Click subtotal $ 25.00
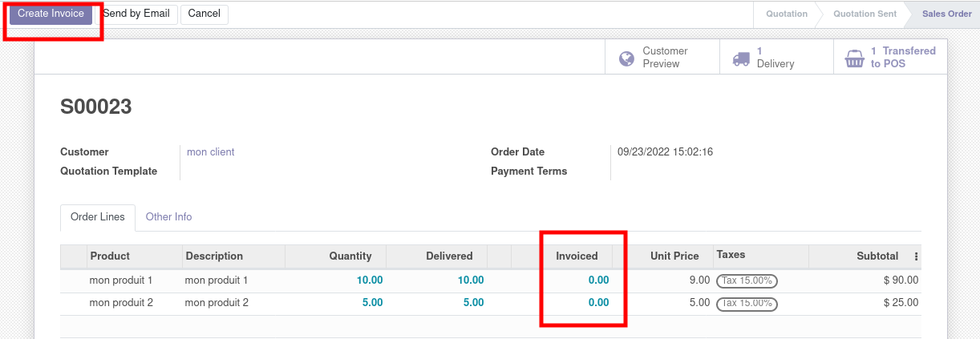 point(901,303)
